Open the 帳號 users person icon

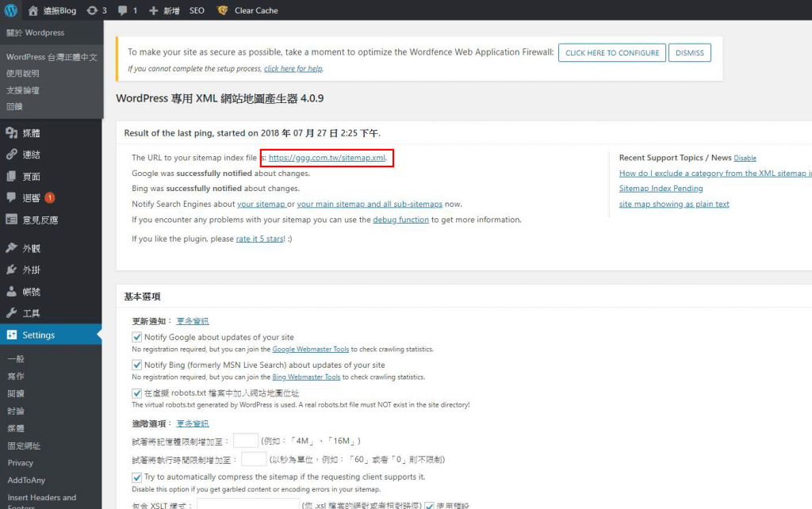(x=11, y=292)
